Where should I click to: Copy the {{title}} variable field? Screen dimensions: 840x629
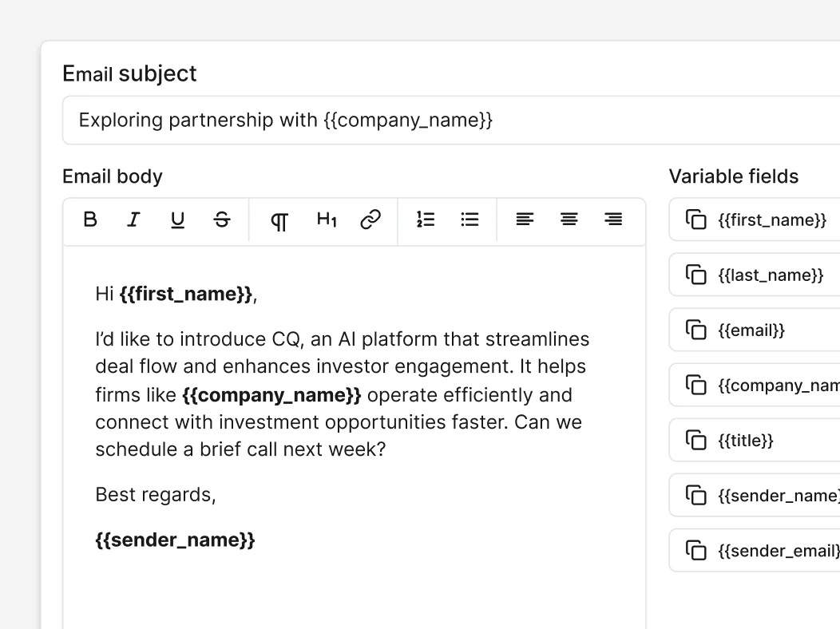[x=696, y=441]
